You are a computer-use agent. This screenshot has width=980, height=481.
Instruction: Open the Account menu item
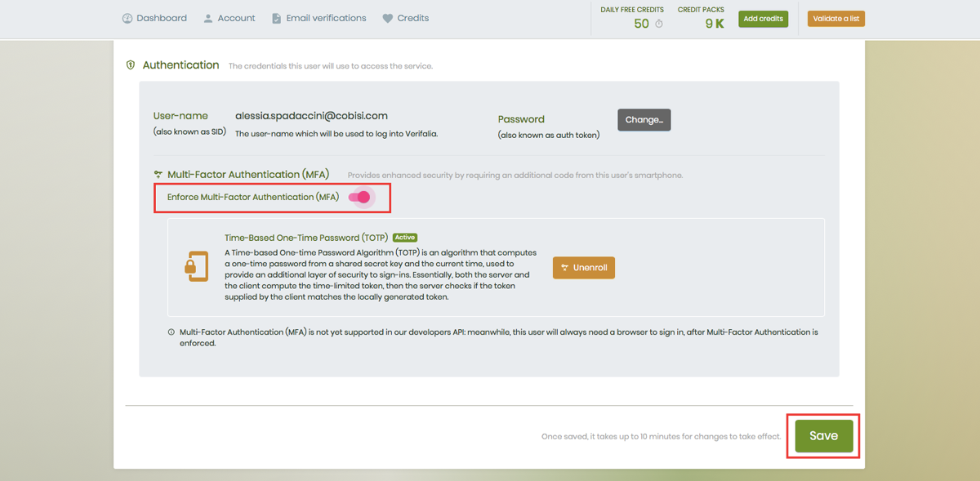point(229,18)
